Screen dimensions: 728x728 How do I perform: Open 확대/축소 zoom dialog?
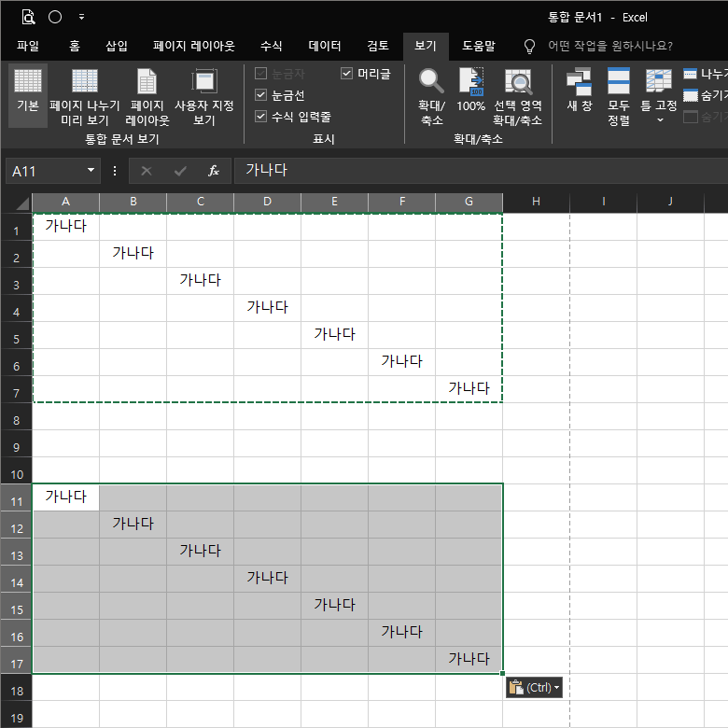tap(431, 95)
